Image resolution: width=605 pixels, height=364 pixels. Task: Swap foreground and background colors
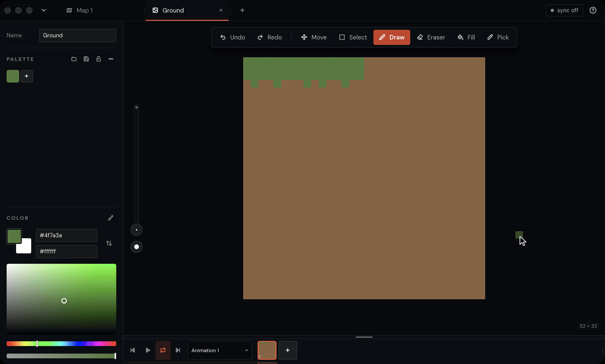(x=109, y=243)
